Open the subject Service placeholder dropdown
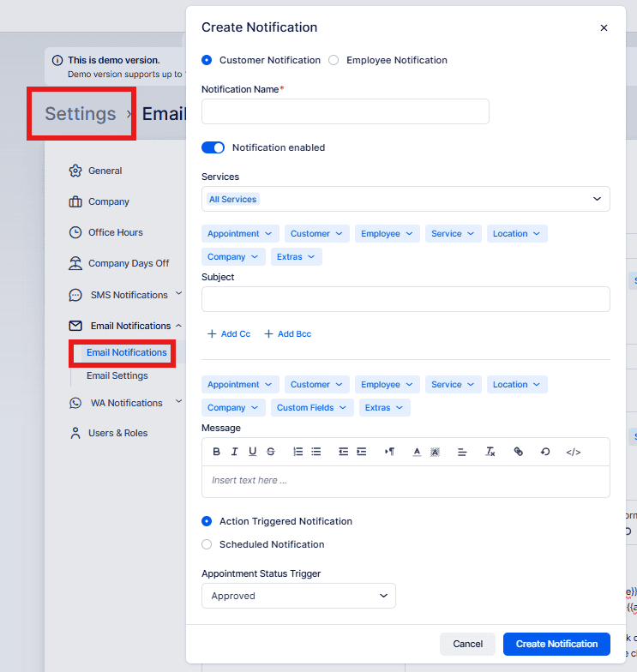The height and width of the screenshot is (672, 637). tap(453, 233)
